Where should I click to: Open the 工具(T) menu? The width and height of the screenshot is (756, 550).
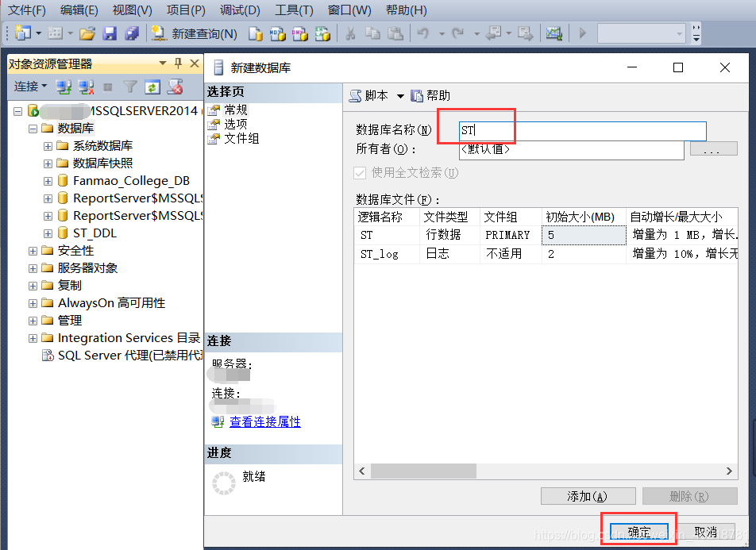pos(294,10)
